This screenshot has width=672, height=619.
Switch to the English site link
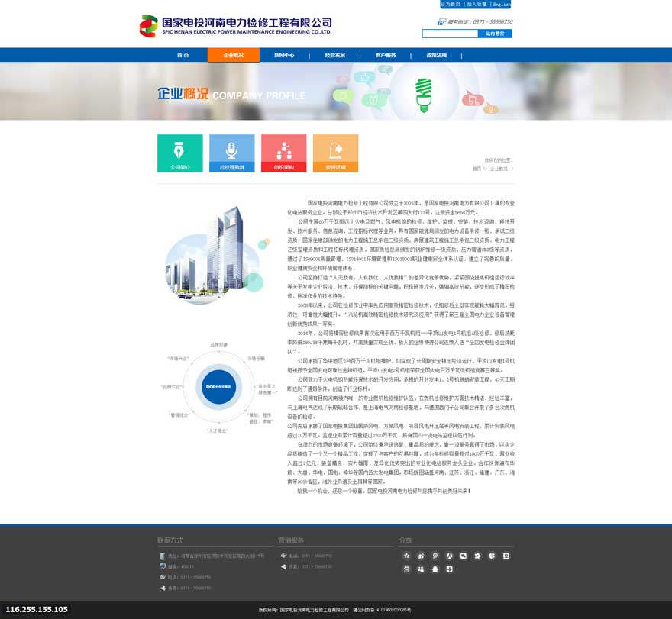(502, 4)
